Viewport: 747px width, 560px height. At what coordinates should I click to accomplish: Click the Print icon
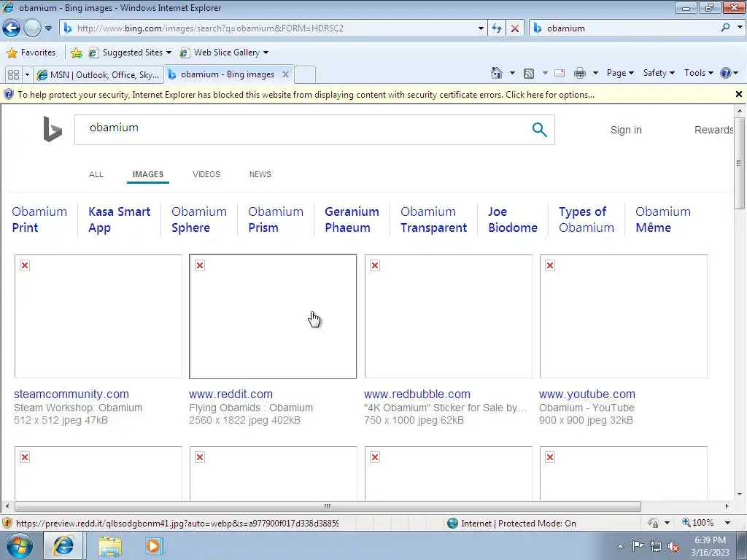580,73
